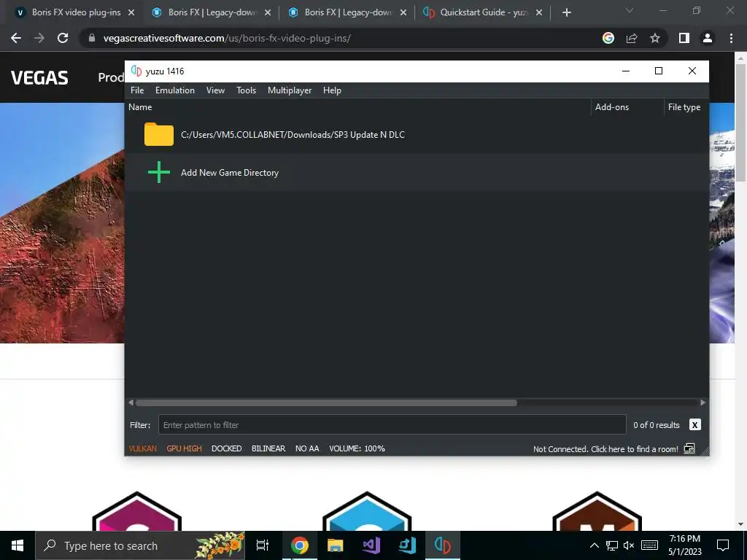The image size is (747, 560).
Task: Open a new Chrome tab
Action: (566, 13)
